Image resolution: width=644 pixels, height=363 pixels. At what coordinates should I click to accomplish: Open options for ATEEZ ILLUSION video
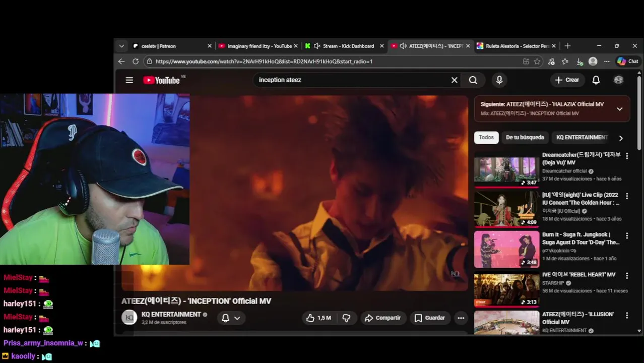pos(627,315)
